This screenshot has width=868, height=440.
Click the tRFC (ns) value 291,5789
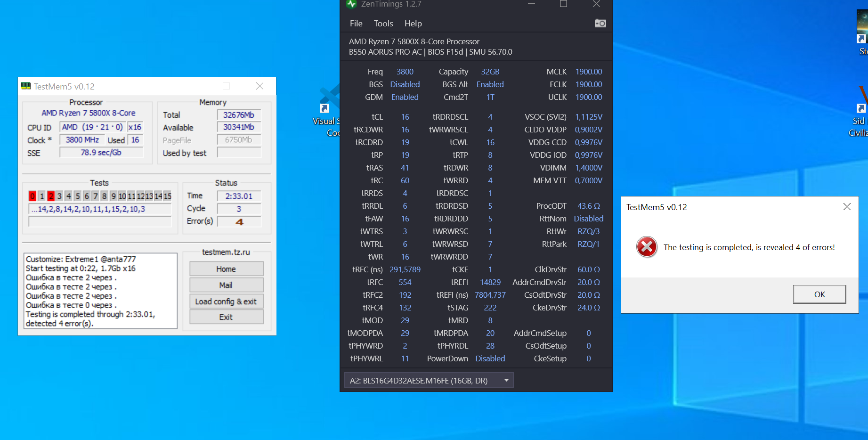405,269
